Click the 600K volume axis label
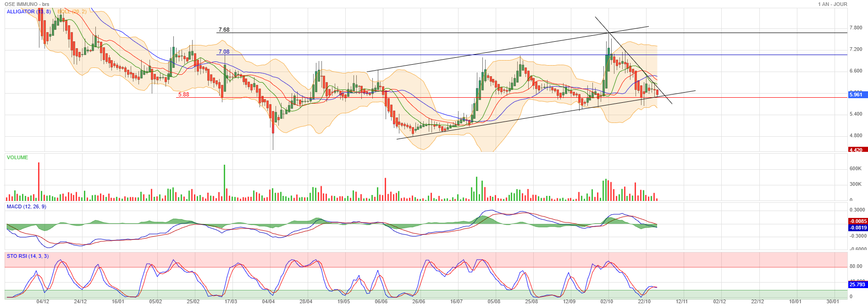The height and width of the screenshot is (306, 868). [855, 168]
